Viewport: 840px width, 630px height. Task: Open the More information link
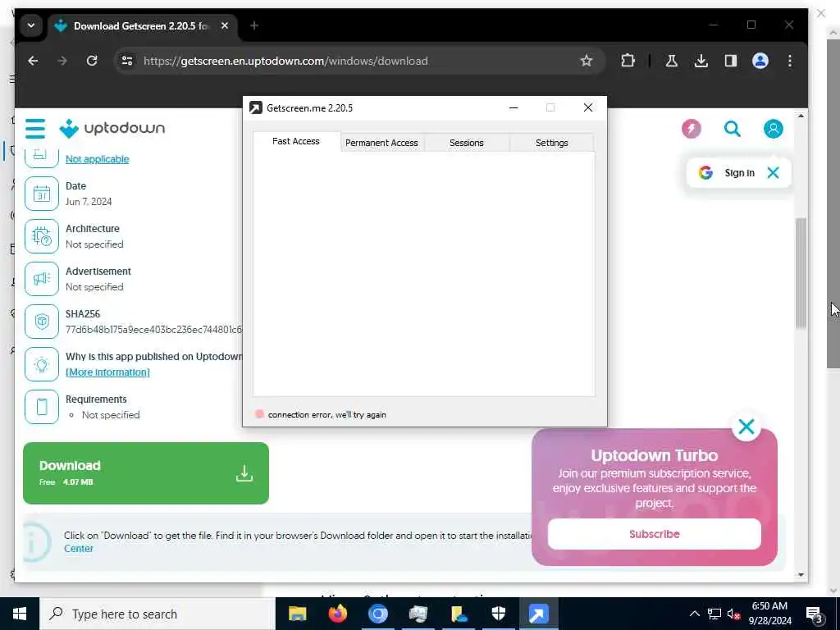107,372
